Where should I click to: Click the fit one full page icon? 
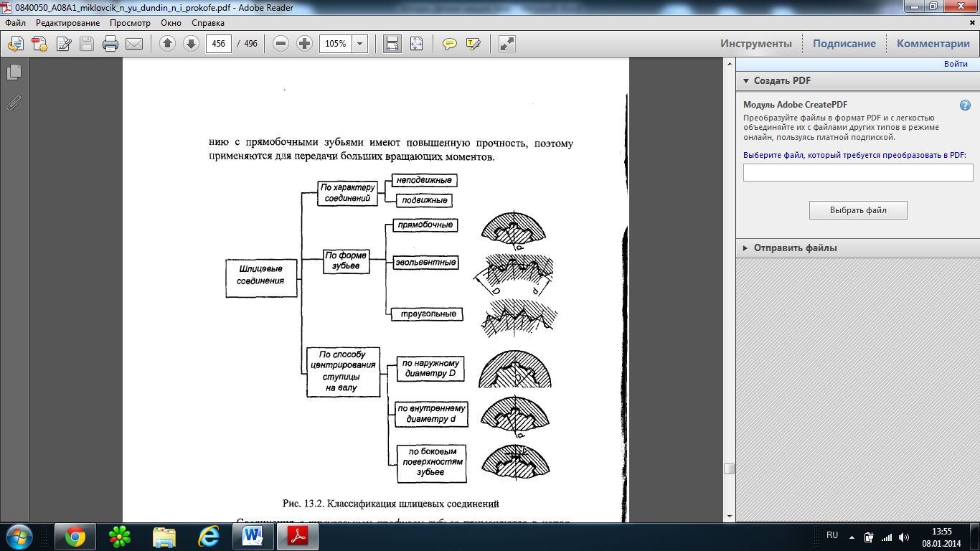point(416,44)
